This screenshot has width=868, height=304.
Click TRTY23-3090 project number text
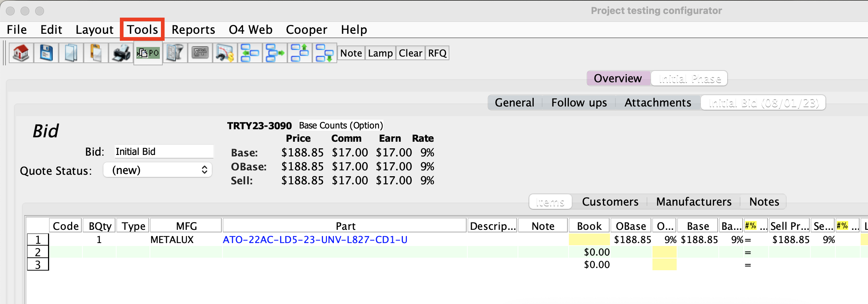(260, 126)
